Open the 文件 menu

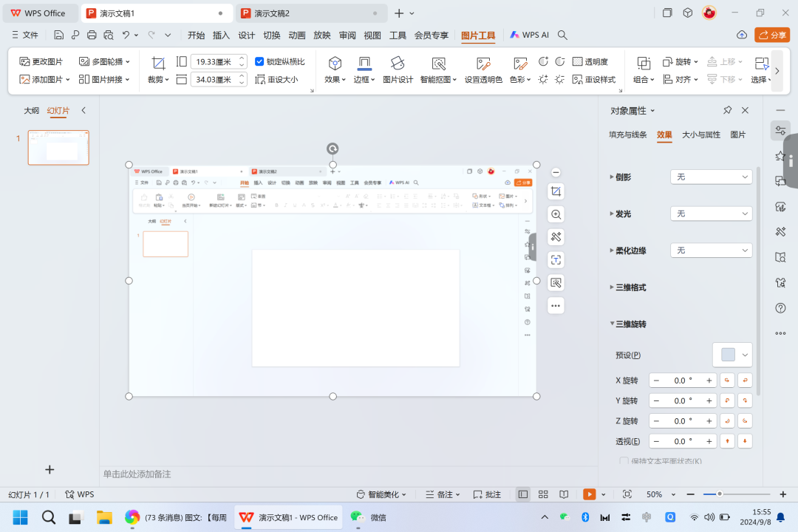coord(25,35)
